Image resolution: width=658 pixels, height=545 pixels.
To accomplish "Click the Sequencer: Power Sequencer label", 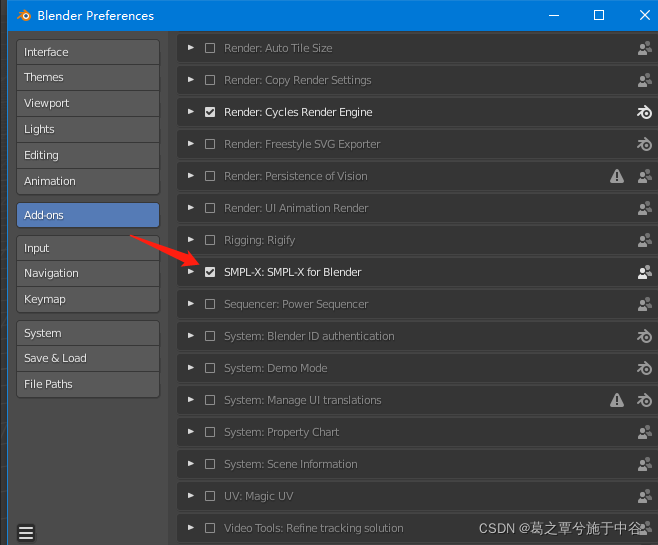I will tap(296, 304).
